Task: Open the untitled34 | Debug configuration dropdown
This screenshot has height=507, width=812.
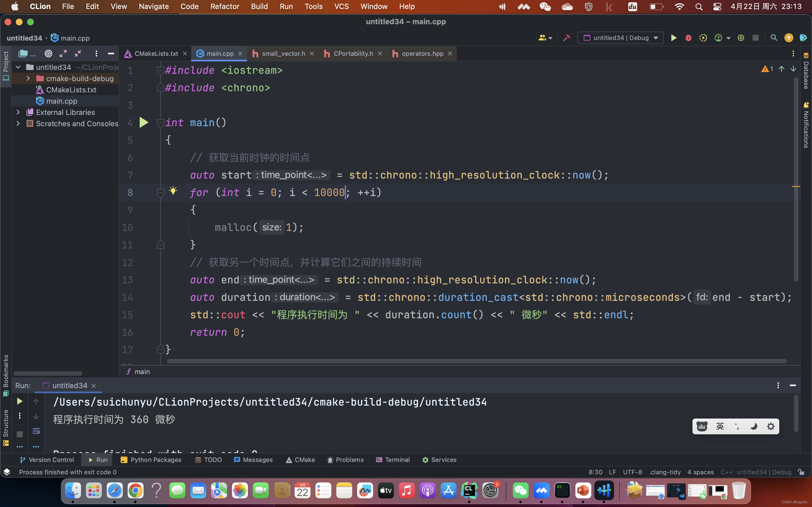Action: (620, 38)
